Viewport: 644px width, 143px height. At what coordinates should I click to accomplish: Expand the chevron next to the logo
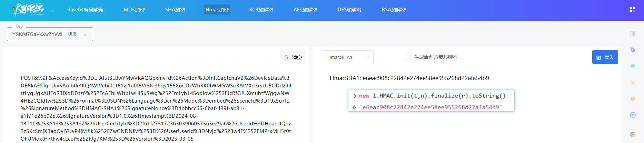pos(52,10)
